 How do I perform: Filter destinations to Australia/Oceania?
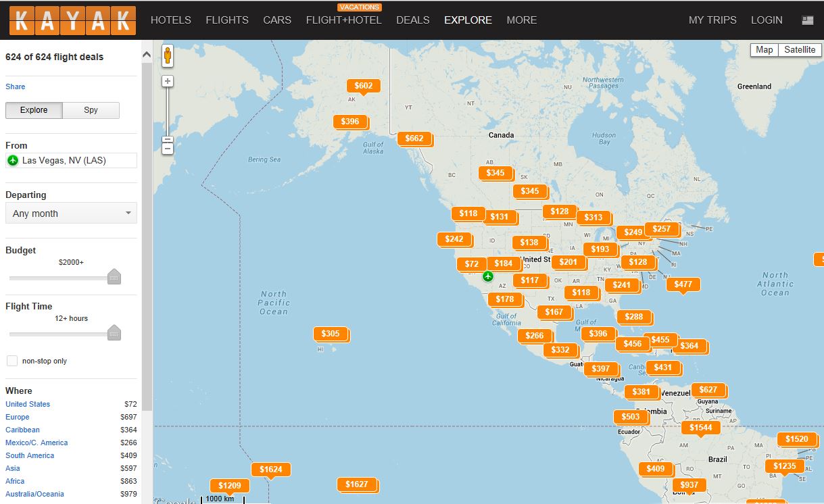tap(34, 494)
